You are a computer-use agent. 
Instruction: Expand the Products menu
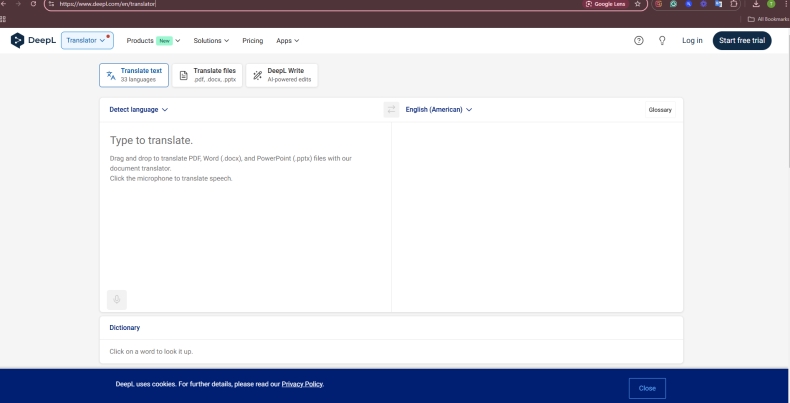(x=153, y=40)
